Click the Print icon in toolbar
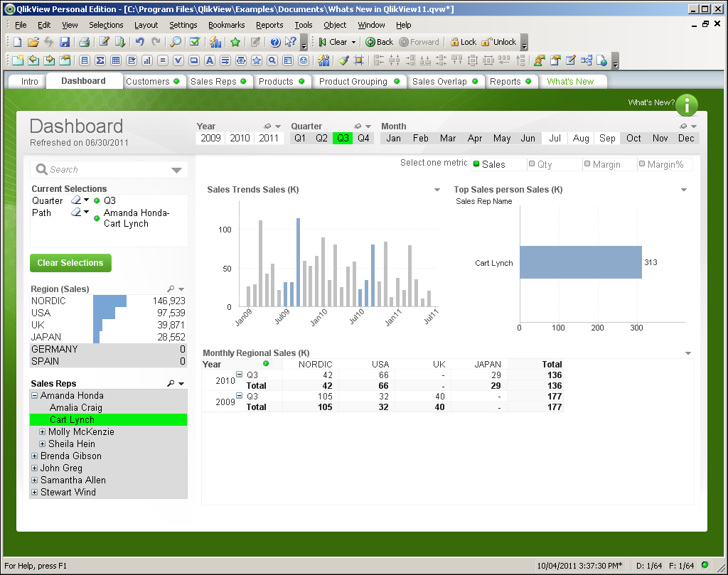 (84, 42)
